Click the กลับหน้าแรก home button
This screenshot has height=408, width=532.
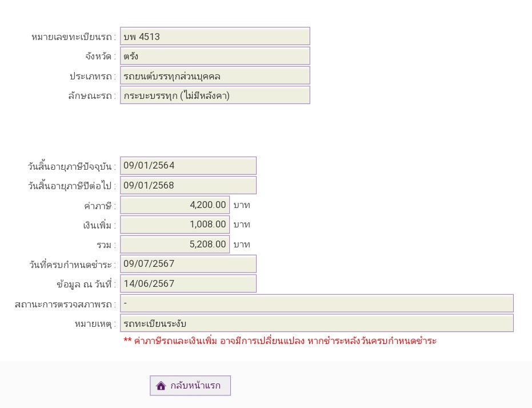pyautogui.click(x=190, y=386)
